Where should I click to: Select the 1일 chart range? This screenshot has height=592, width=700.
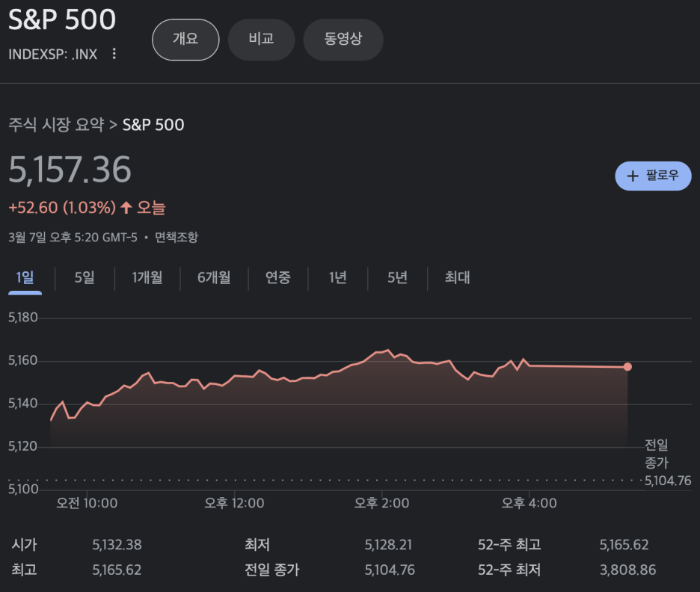[x=25, y=278]
